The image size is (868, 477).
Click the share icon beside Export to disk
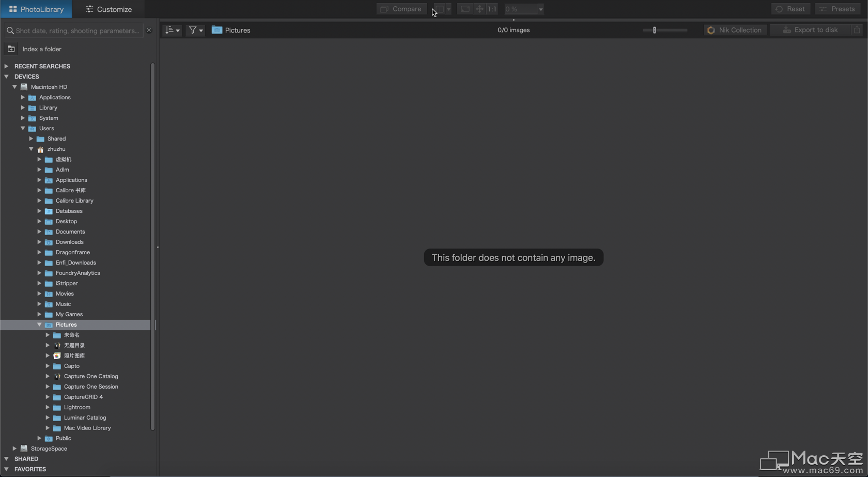857,30
